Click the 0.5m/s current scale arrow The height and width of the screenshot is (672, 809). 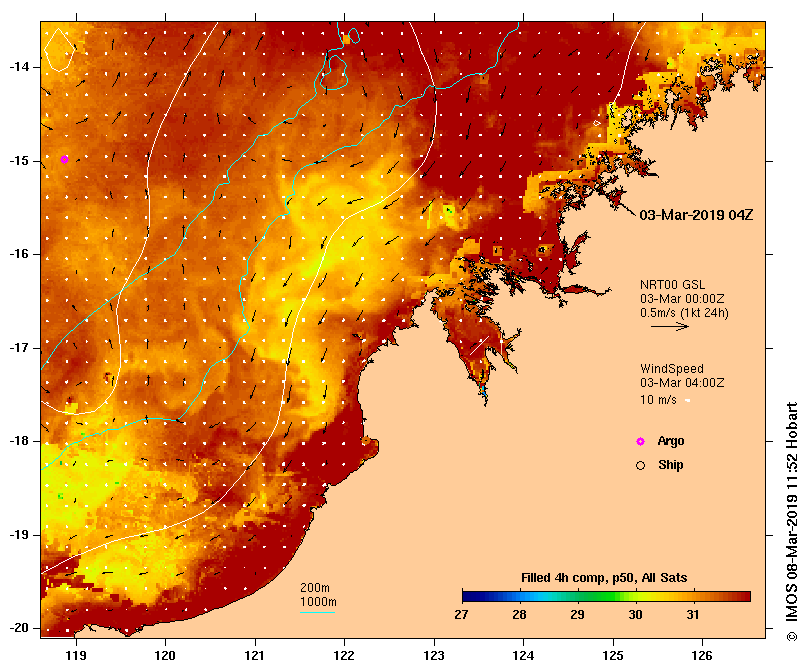(670, 326)
